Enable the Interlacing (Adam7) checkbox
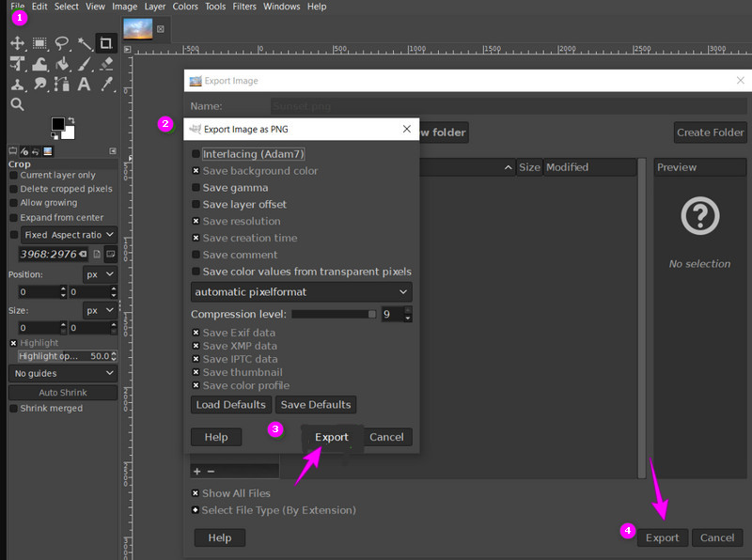Image resolution: width=752 pixels, height=560 pixels. (x=196, y=154)
